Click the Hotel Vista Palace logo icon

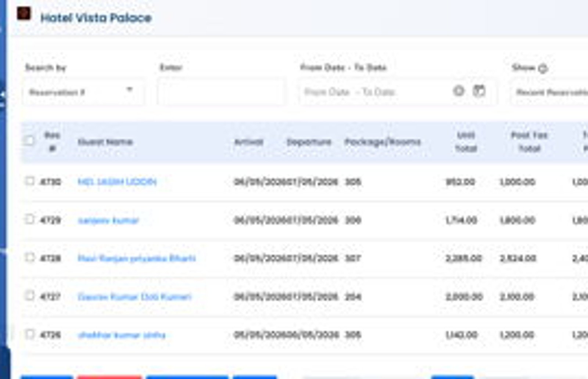pos(24,14)
